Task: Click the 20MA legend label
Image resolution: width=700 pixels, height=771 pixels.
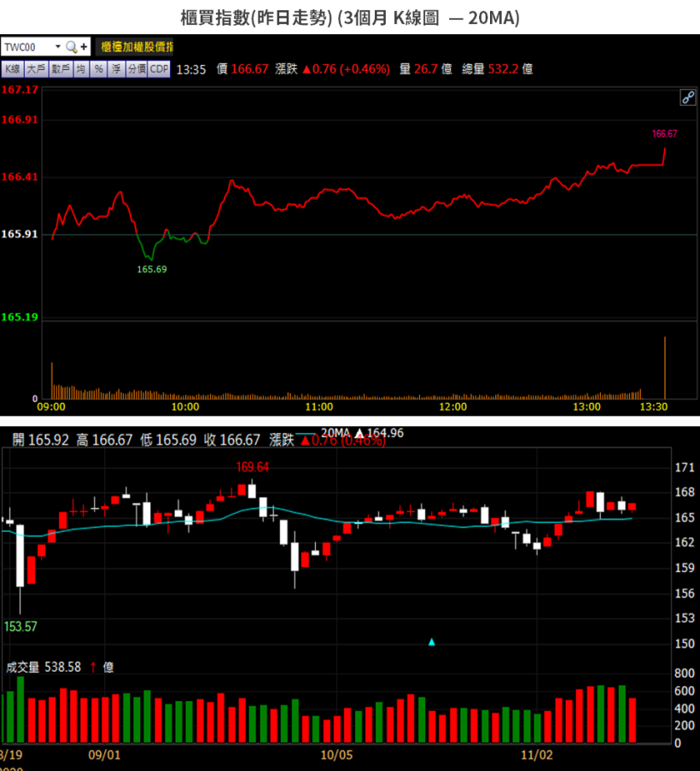Action: 335,433
